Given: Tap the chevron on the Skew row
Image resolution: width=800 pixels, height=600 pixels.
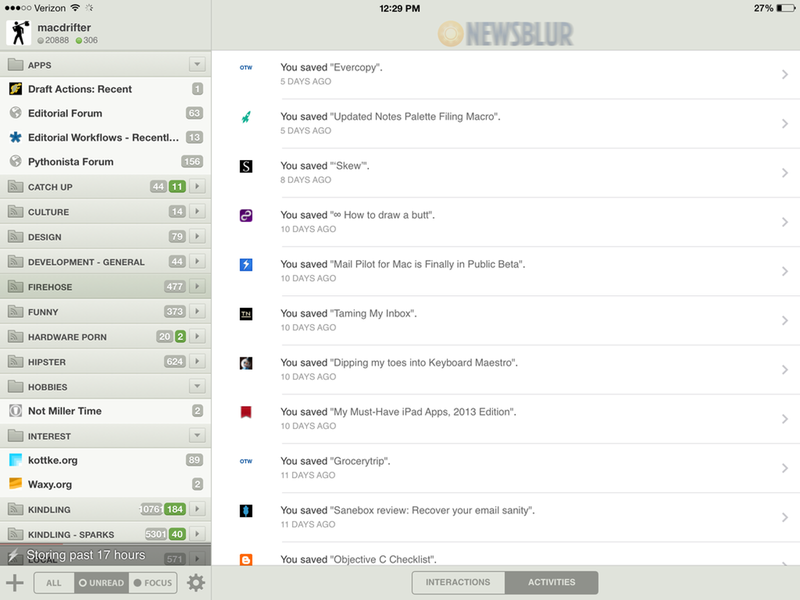Looking at the screenshot, I should click(x=785, y=173).
